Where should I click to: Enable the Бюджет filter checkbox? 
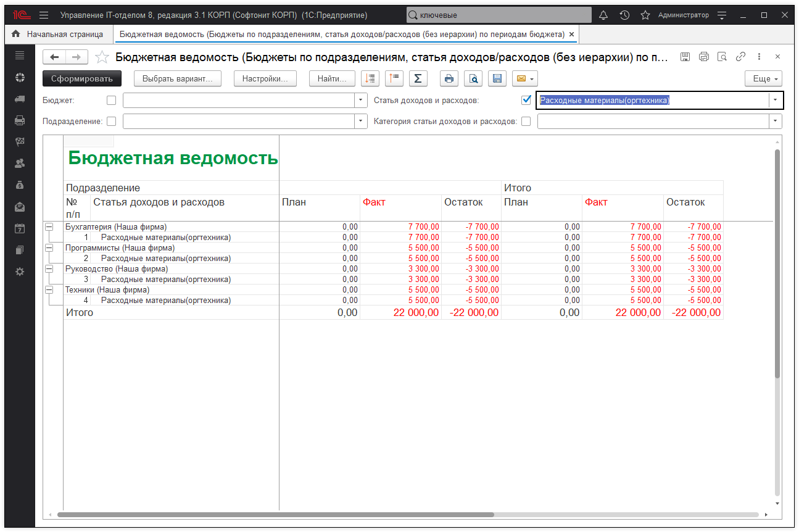111,100
